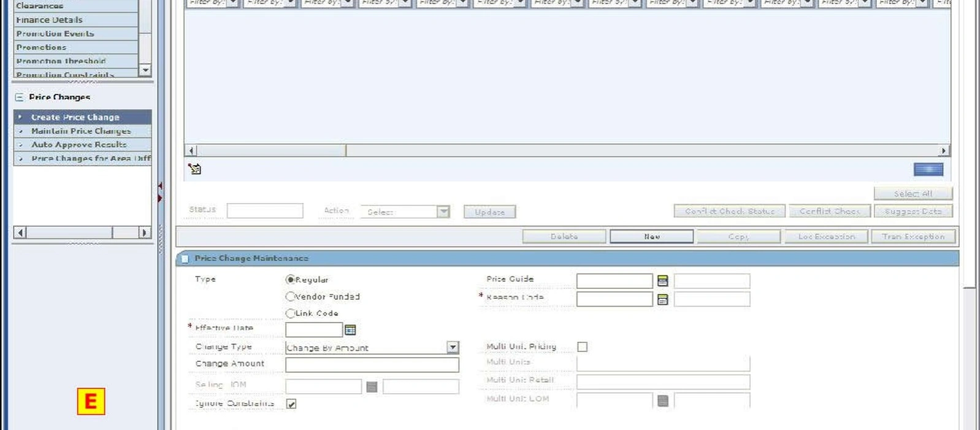
Task: Select Finance Details in the task list
Action: (76, 20)
